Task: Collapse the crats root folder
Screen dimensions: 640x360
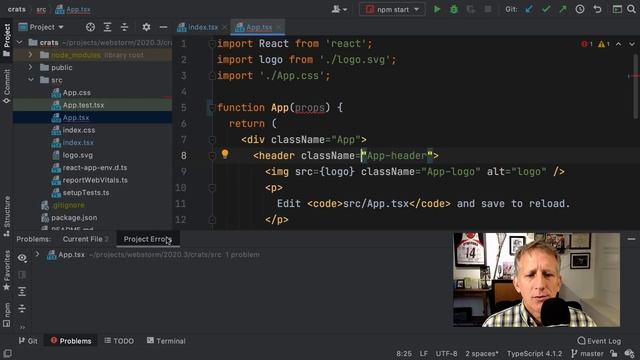Action: pyautogui.click(x=20, y=42)
